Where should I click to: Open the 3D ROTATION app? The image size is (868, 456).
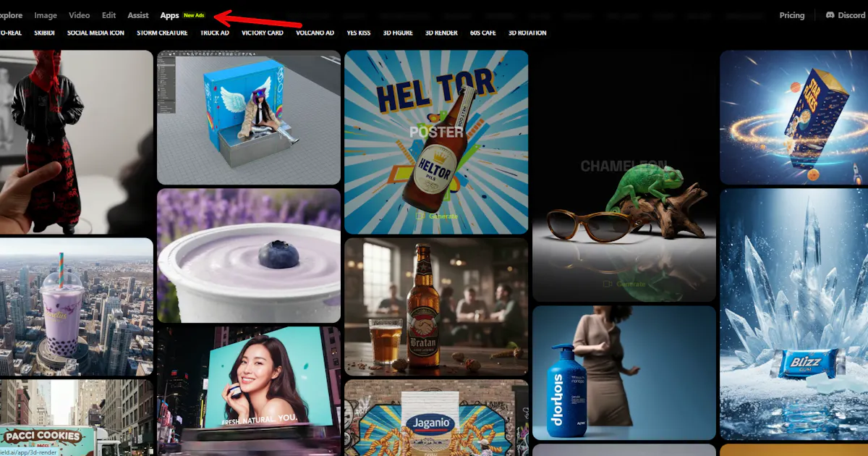tap(527, 33)
